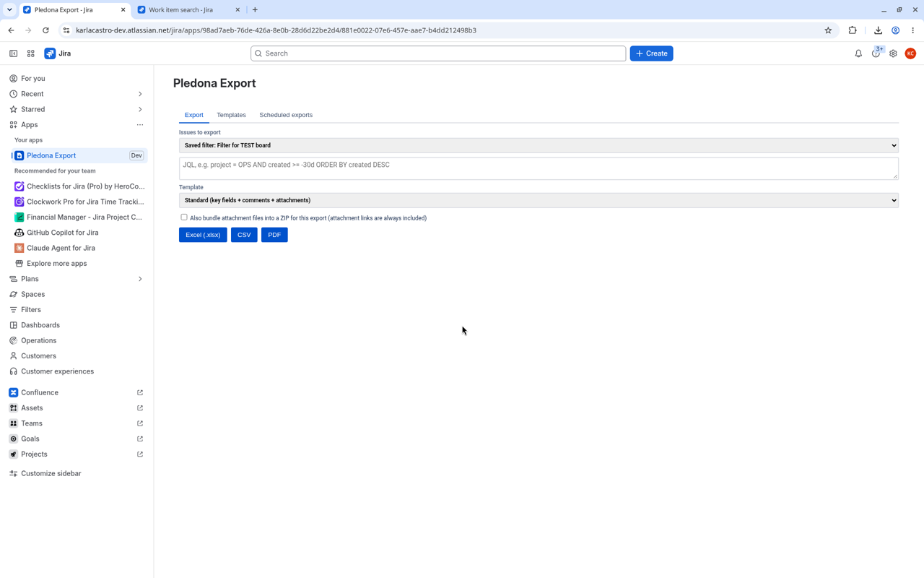Click the Jira logo
This screenshot has width=924, height=578.
[58, 53]
